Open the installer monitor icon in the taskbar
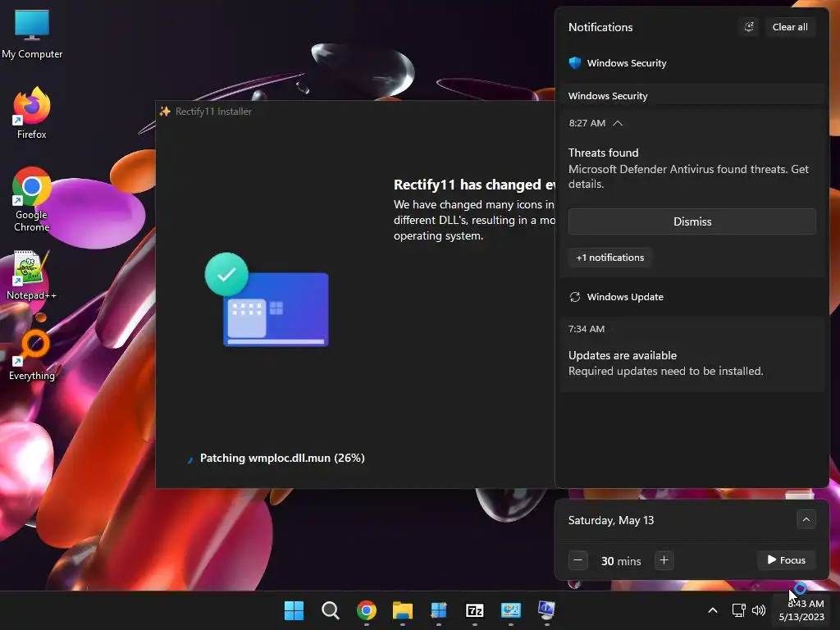Viewport: 840px width, 630px height. [x=546, y=610]
